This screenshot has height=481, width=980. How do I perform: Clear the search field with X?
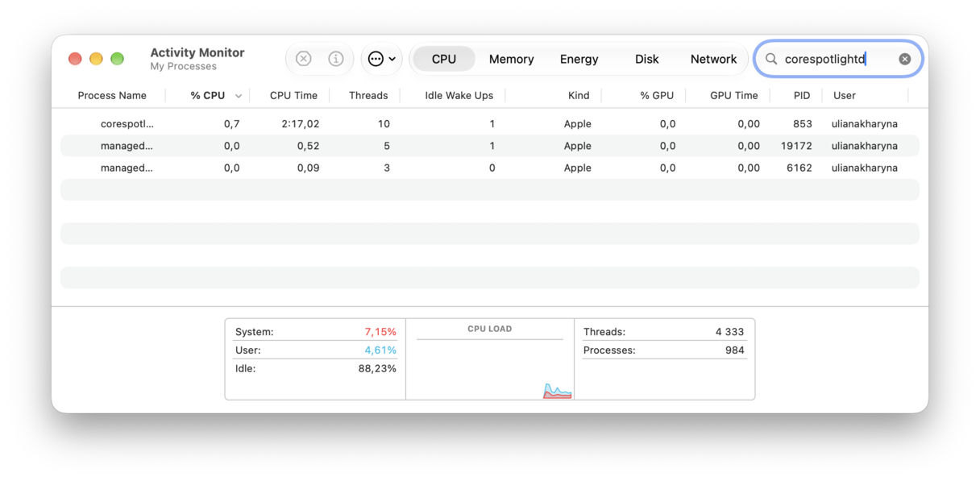coord(905,59)
